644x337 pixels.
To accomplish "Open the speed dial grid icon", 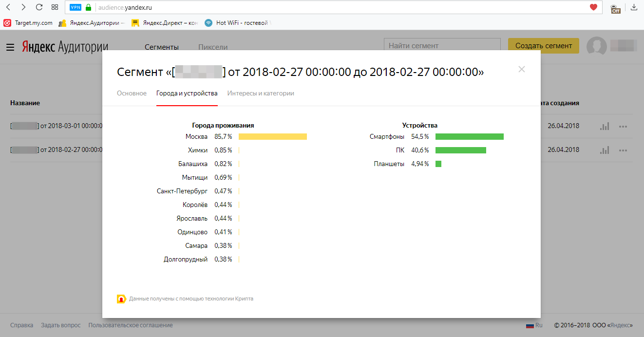I will (x=55, y=7).
